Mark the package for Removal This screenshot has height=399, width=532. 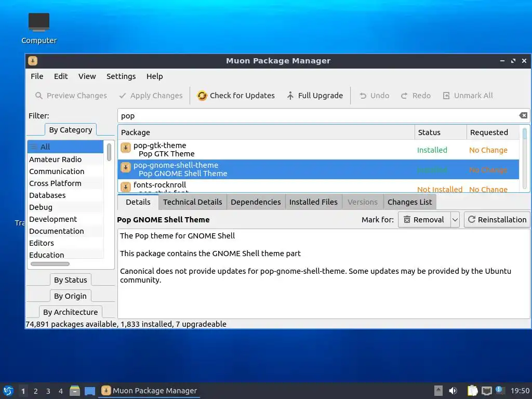click(424, 220)
